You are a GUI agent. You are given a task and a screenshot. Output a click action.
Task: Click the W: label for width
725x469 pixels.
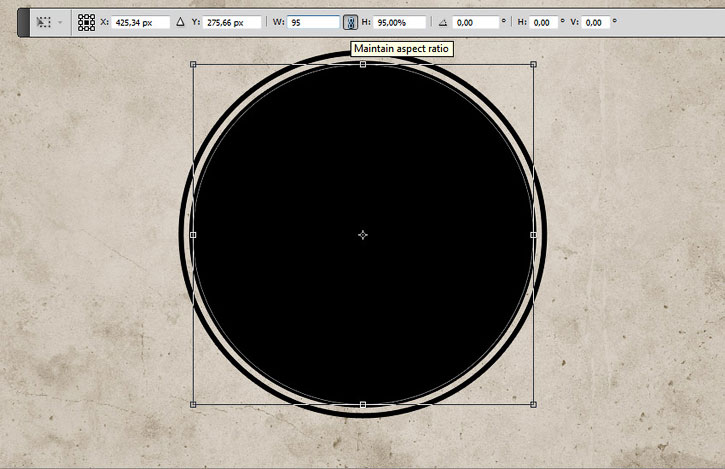click(x=278, y=22)
